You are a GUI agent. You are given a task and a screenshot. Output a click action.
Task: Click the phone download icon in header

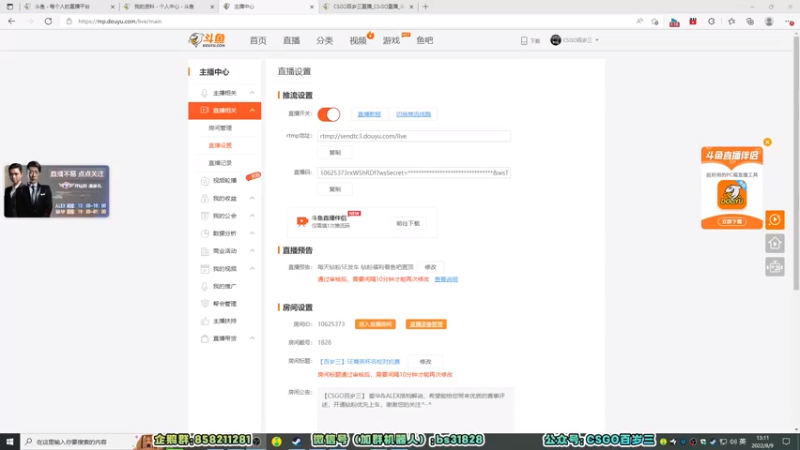(524, 40)
